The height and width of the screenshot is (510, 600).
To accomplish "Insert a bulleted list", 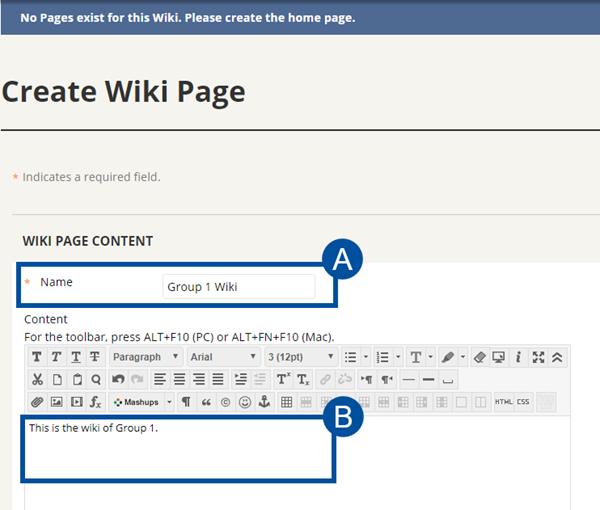I will [351, 357].
